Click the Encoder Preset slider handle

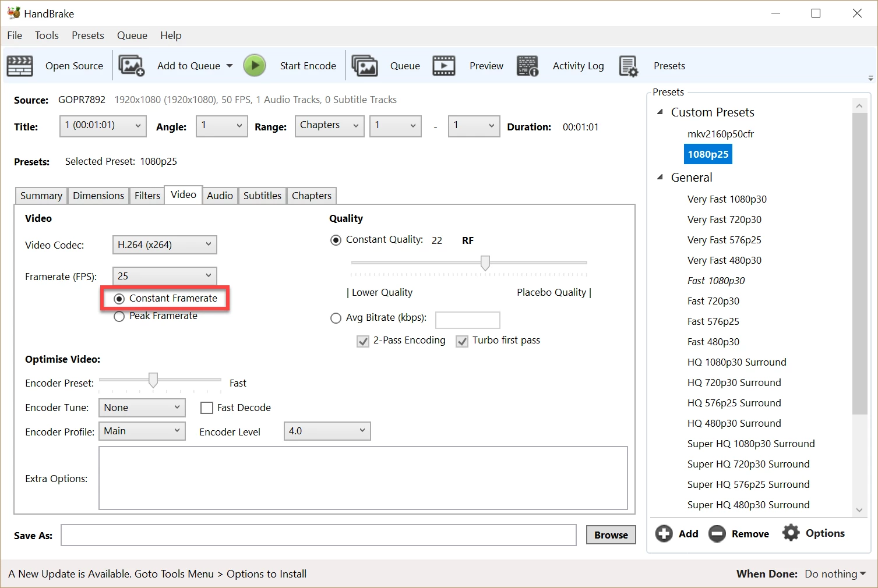pyautogui.click(x=153, y=380)
